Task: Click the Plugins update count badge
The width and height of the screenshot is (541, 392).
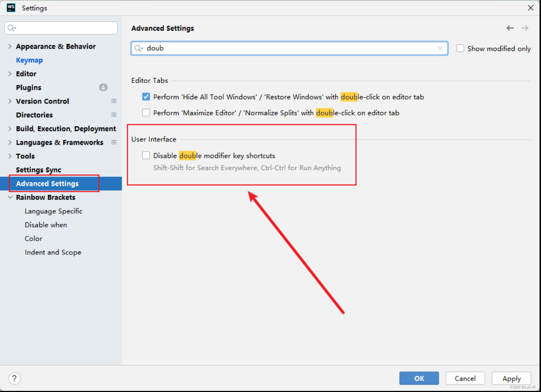Action: coord(103,87)
